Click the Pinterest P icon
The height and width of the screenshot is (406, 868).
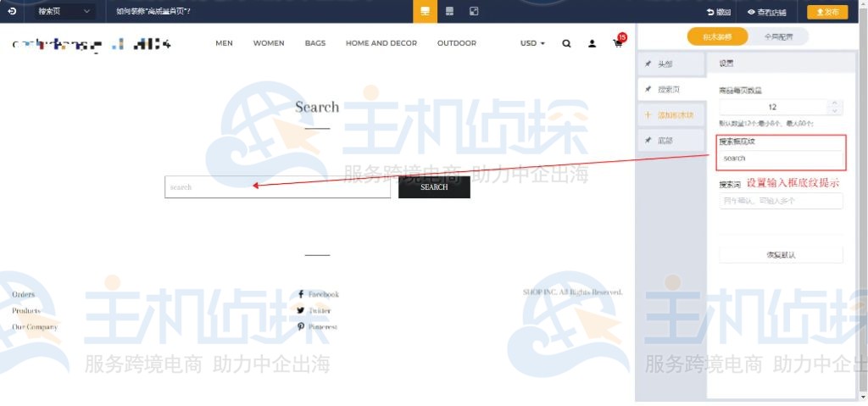pyautogui.click(x=301, y=327)
